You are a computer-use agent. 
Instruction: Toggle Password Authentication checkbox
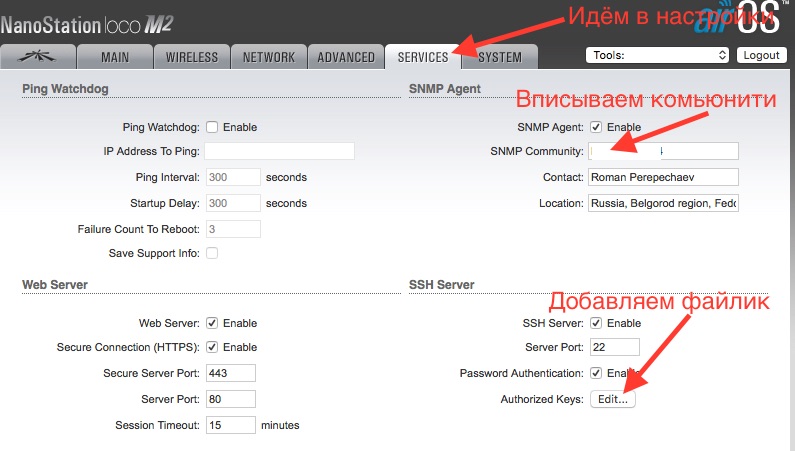pyautogui.click(x=596, y=373)
